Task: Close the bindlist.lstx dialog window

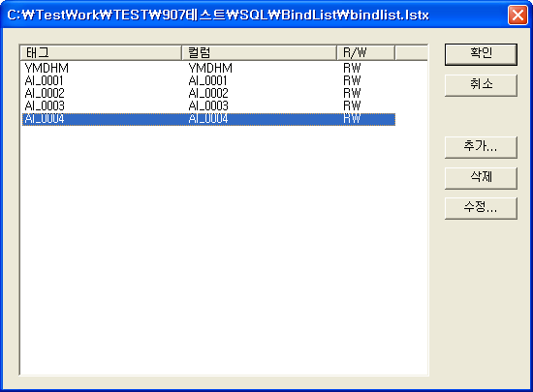Action: (517, 15)
